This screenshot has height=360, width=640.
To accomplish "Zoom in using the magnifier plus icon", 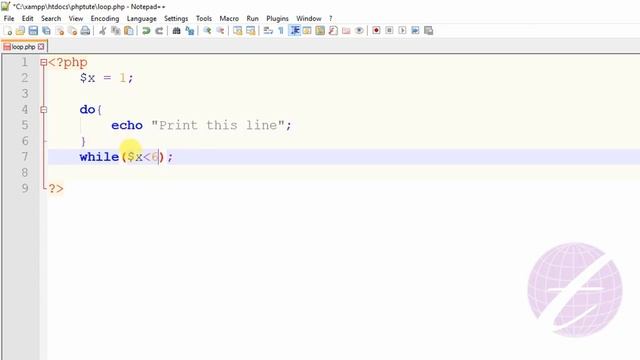I will 207,31.
